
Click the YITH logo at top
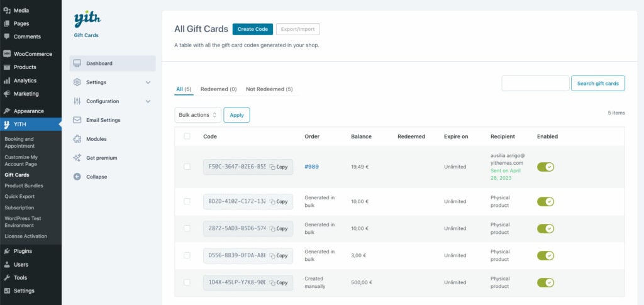(x=87, y=19)
